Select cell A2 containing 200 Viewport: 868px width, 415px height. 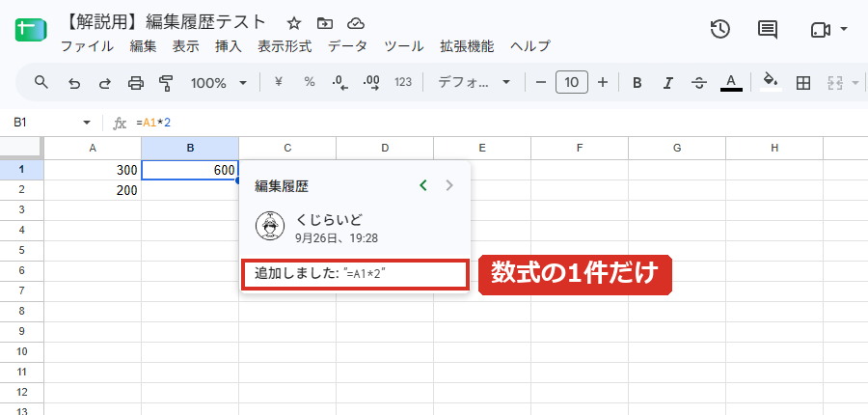(93, 190)
